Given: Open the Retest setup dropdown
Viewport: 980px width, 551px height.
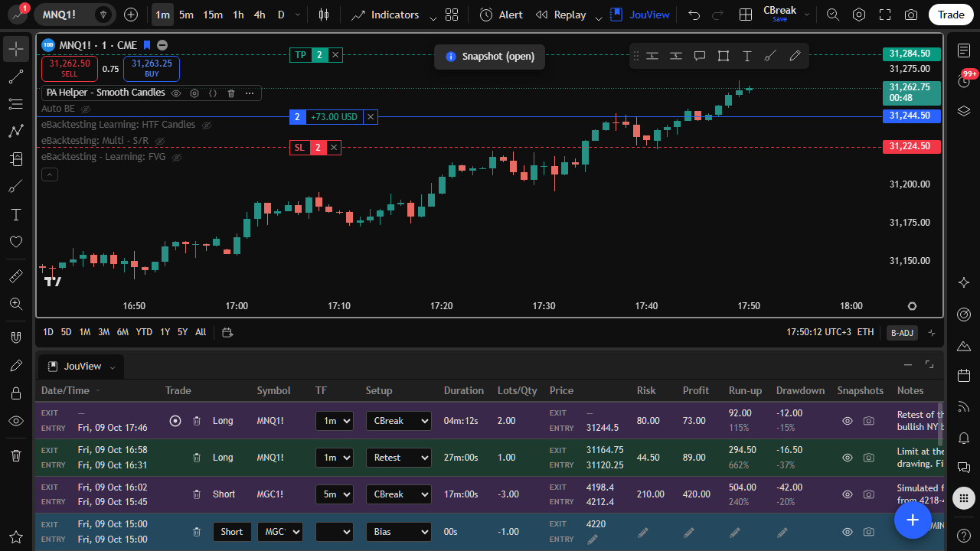Looking at the screenshot, I should tap(398, 458).
